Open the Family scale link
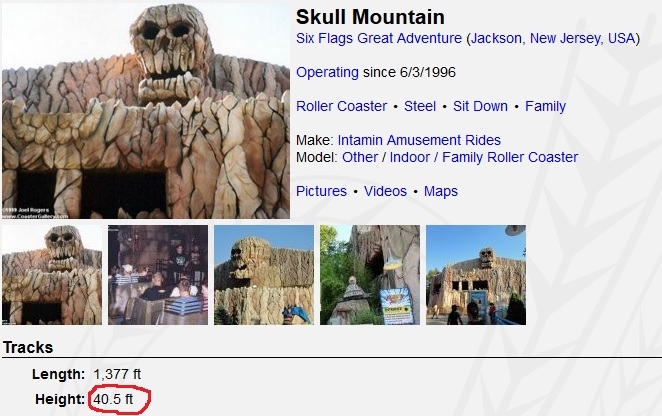Viewport: 662px width, 416px height. [545, 106]
